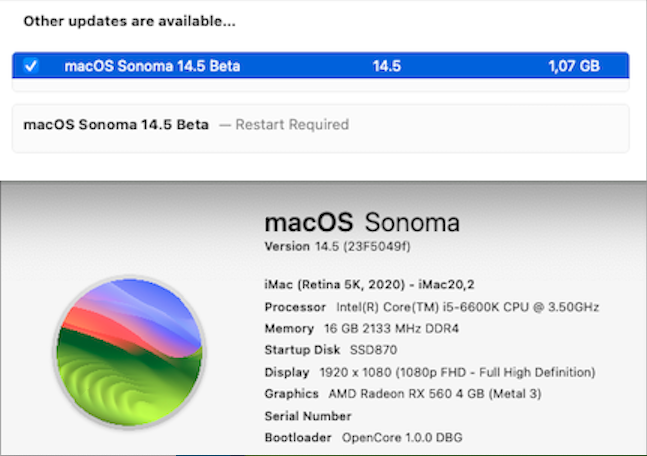Click the Processor Intel Core i5-6600K entry
Image resolution: width=647 pixels, height=456 pixels.
(x=432, y=307)
